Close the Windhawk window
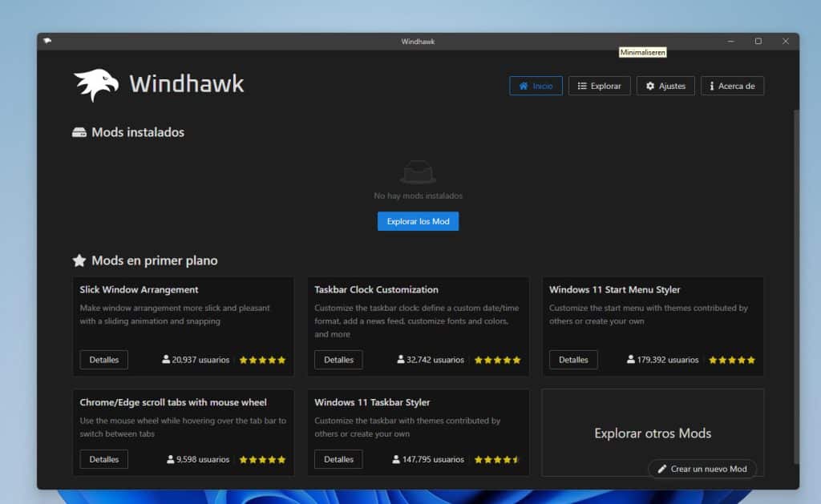This screenshot has width=821, height=504. tap(786, 42)
